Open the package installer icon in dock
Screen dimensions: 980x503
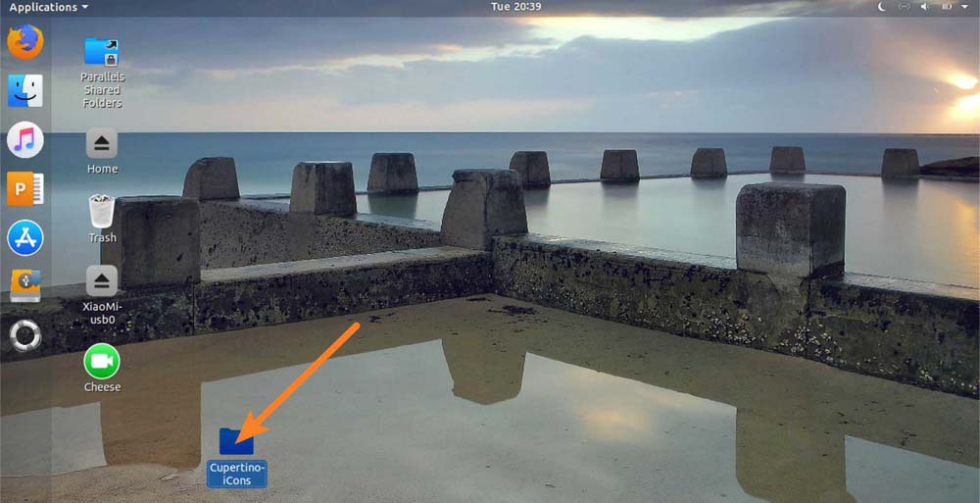24,285
